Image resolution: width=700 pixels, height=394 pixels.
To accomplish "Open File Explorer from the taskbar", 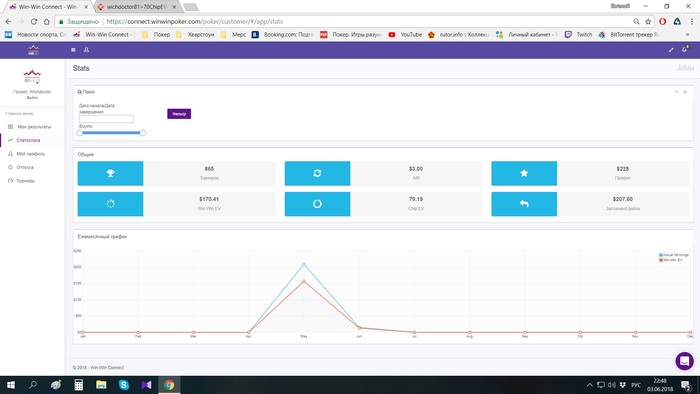I will tap(101, 385).
